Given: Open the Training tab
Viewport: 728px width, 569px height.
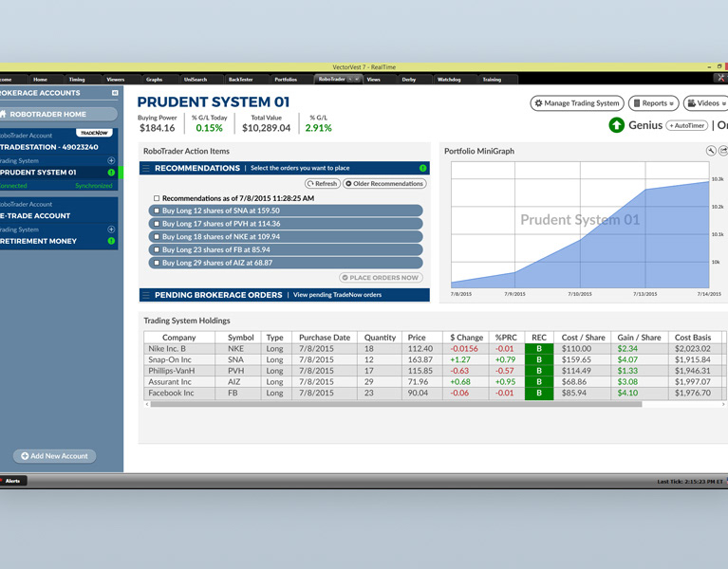Looking at the screenshot, I should [492, 80].
